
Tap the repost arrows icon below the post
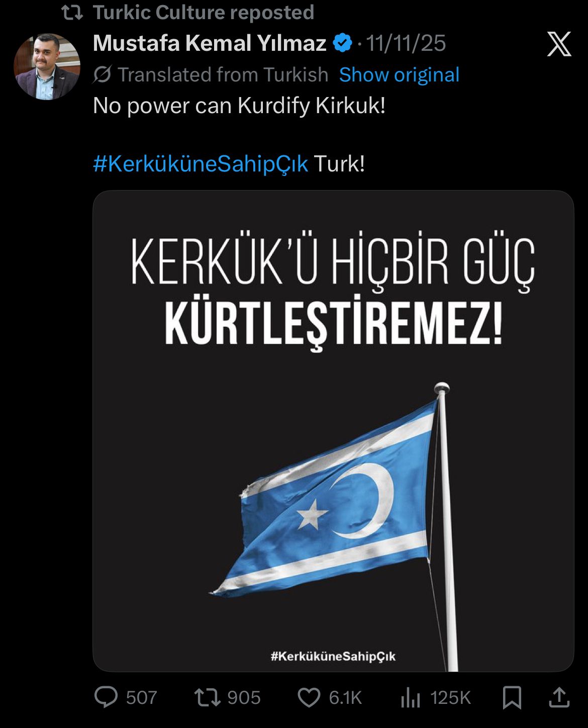(x=207, y=697)
